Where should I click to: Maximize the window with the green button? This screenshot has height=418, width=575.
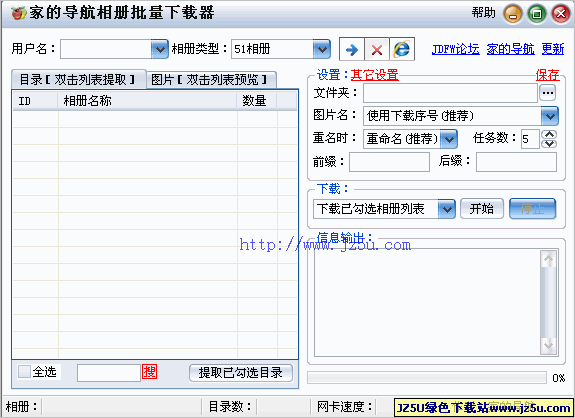pyautogui.click(x=537, y=14)
